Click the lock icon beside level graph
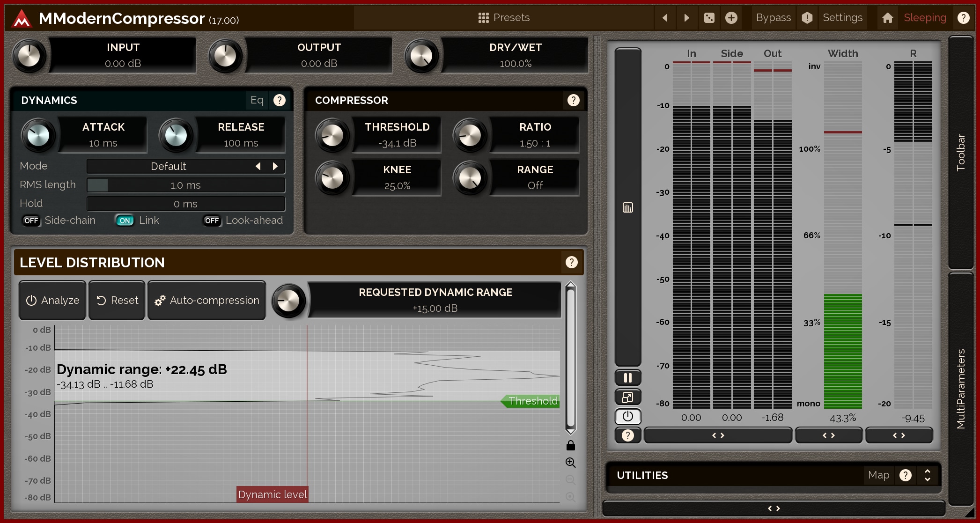980x523 pixels. [570, 445]
